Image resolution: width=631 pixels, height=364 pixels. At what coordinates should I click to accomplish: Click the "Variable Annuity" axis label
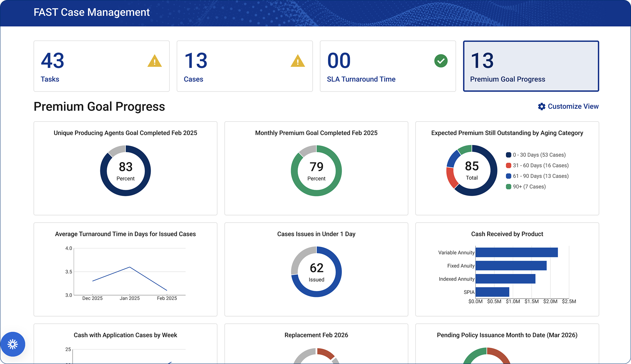(456, 253)
